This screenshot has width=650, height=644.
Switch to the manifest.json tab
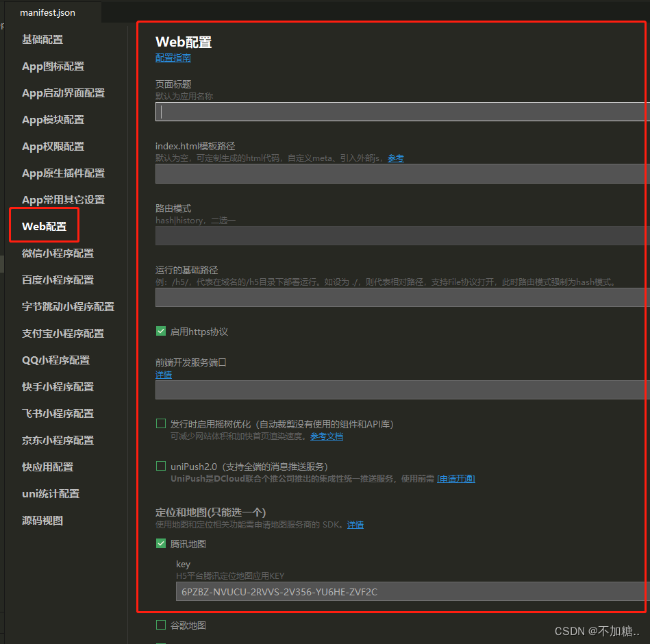(x=48, y=12)
